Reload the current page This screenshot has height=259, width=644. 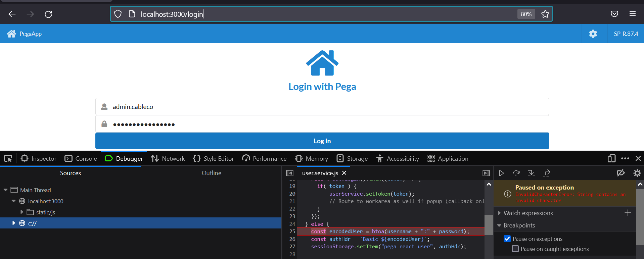point(48,14)
